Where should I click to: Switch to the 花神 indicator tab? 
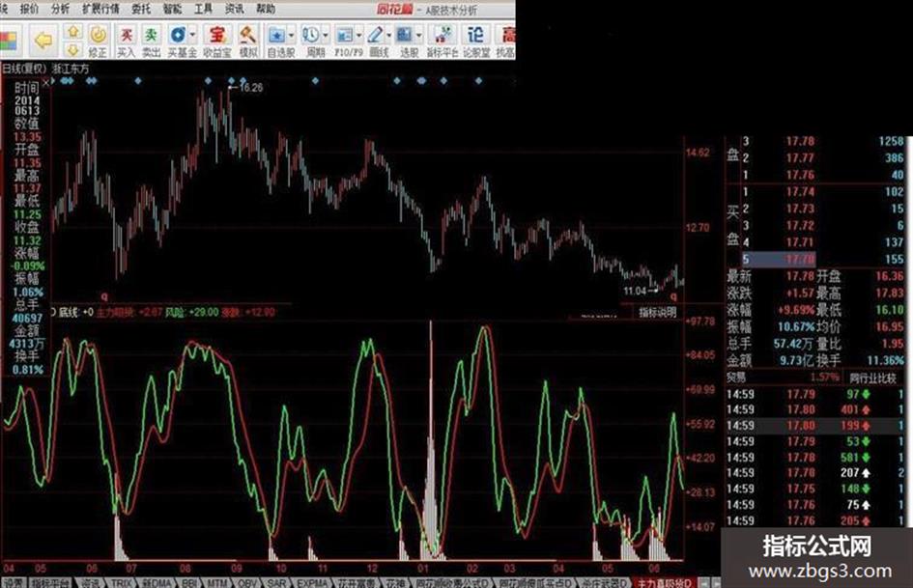[395, 583]
